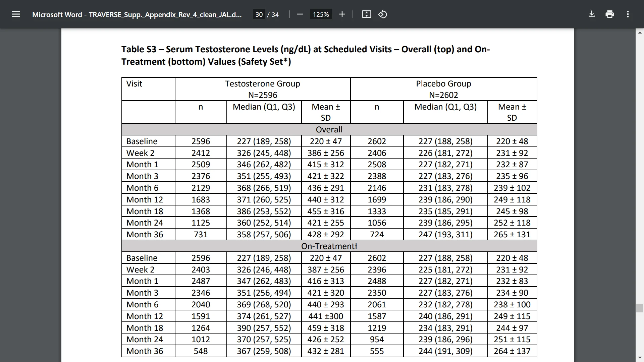
Task: Click the Placebo Group column header
Action: pos(443,84)
